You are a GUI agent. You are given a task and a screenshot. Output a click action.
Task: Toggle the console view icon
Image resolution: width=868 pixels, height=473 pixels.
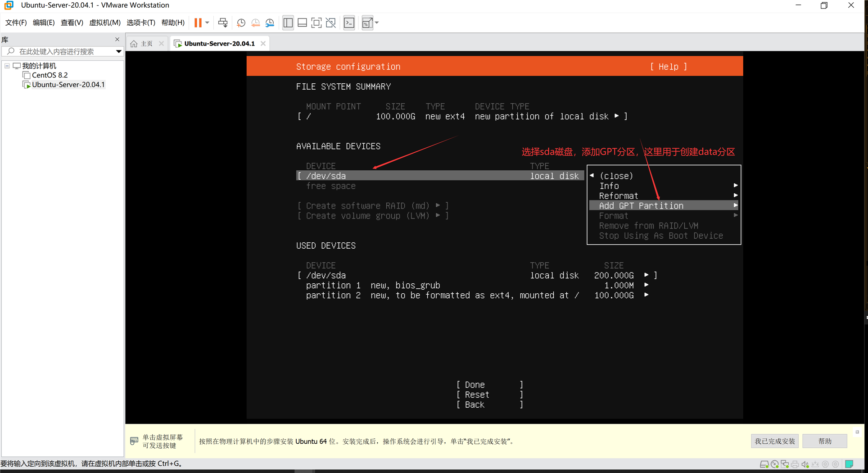tap(349, 23)
